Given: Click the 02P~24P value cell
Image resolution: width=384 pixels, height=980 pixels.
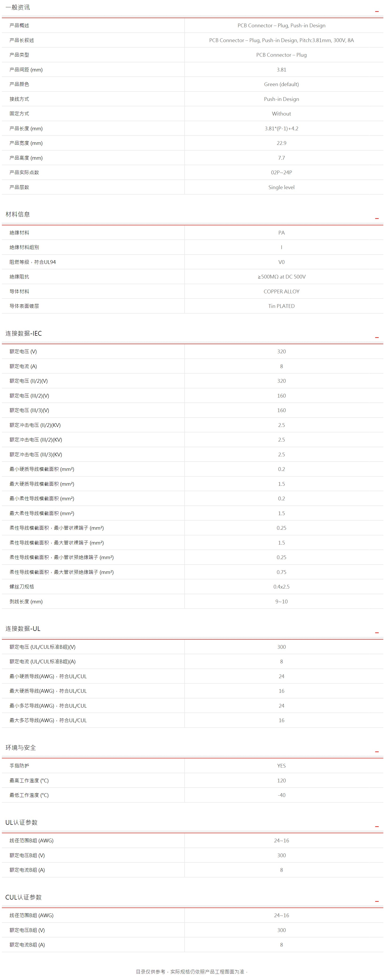Looking at the screenshot, I should [x=281, y=172].
